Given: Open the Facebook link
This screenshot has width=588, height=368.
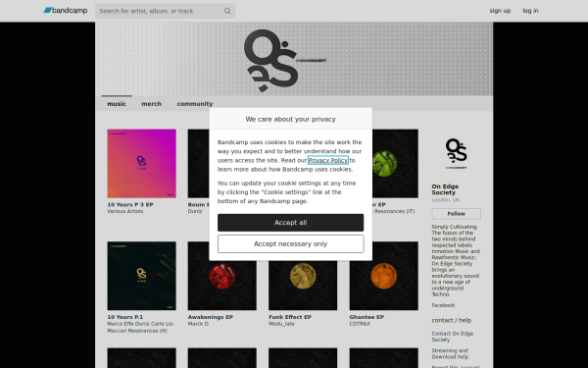Looking at the screenshot, I should (443, 305).
